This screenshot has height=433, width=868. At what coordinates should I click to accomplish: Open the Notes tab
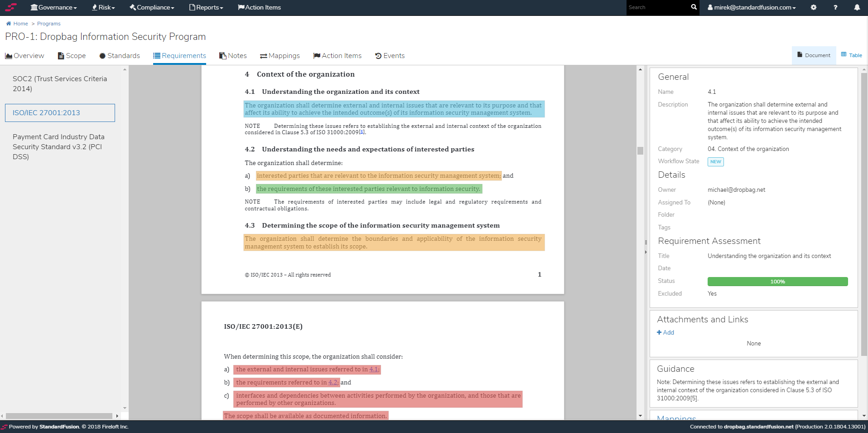tap(233, 56)
